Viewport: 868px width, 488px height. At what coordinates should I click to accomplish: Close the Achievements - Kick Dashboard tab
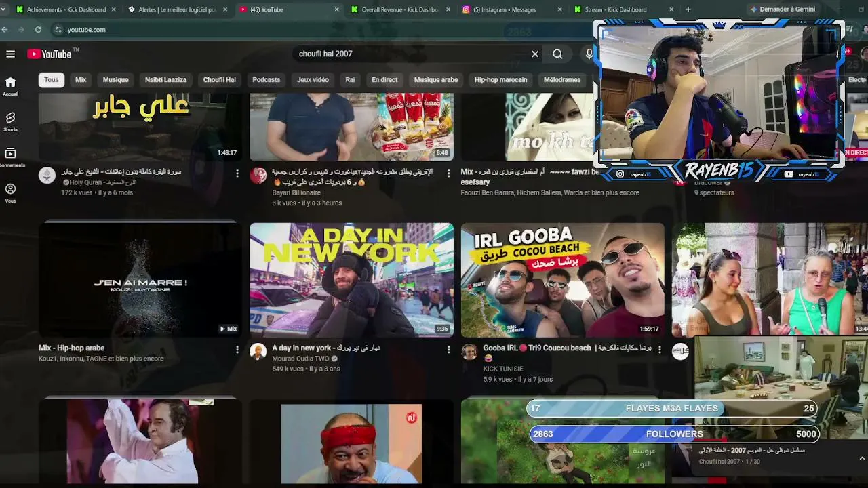click(x=113, y=9)
